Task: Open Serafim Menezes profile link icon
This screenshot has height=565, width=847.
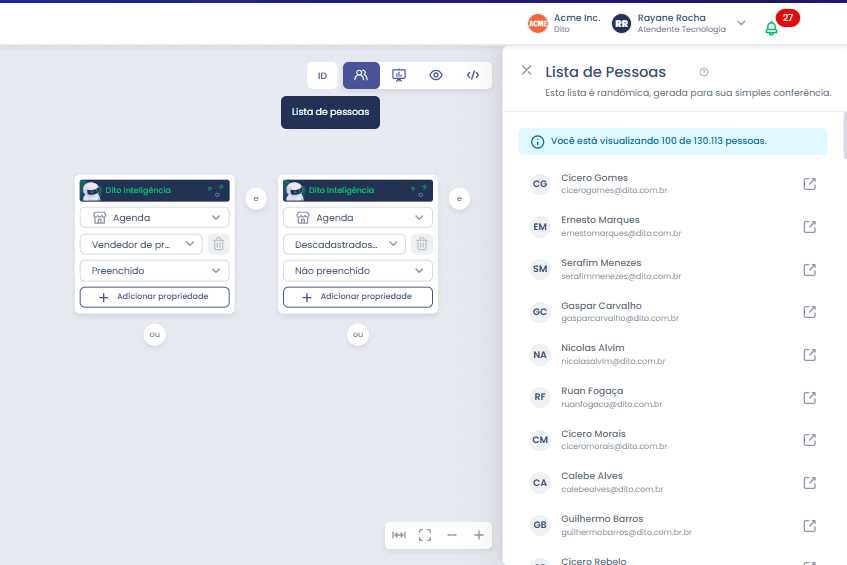Action: click(809, 269)
